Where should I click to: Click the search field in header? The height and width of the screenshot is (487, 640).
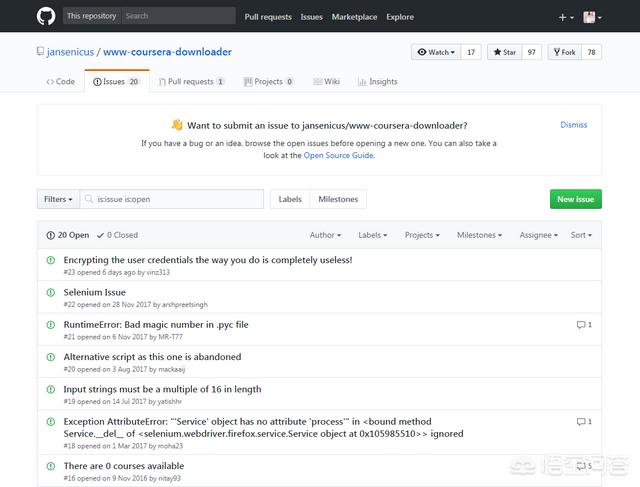point(178,16)
